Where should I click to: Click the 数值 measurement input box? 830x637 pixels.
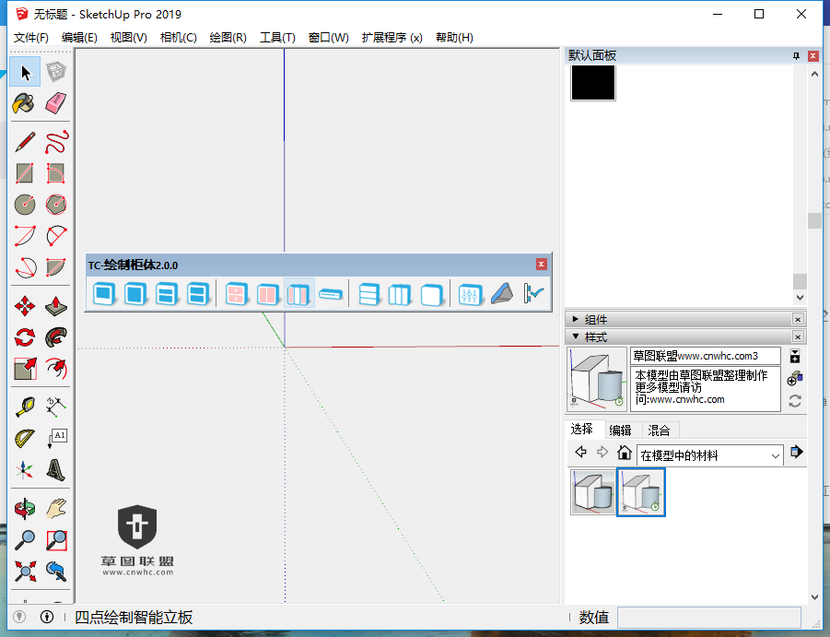709,617
